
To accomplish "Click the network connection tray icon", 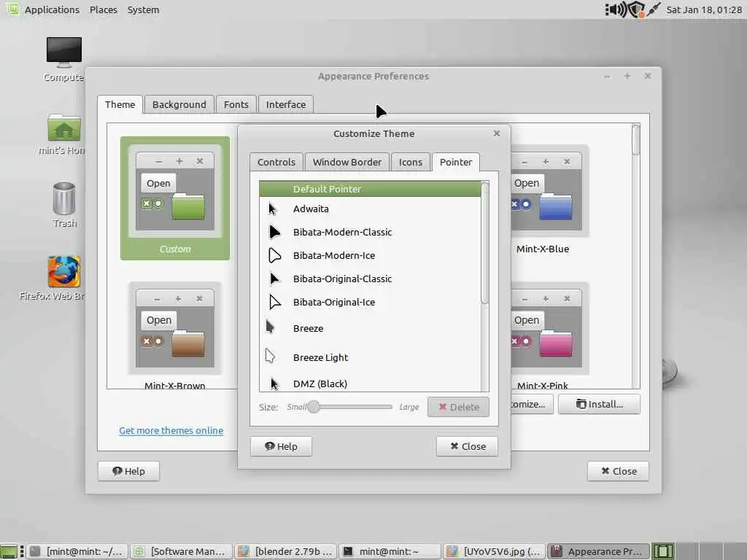I will point(654,9).
